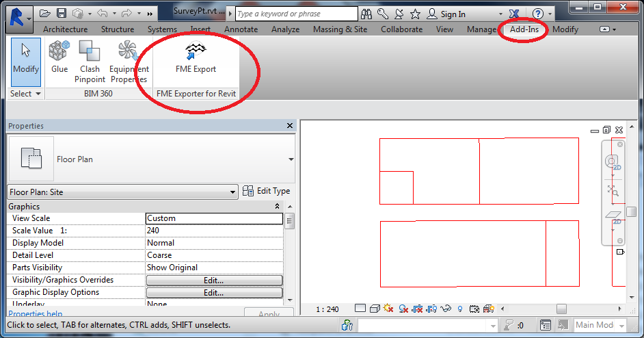This screenshot has width=644, height=338.
Task: Toggle Show Crop Region icon
Action: (x=431, y=309)
